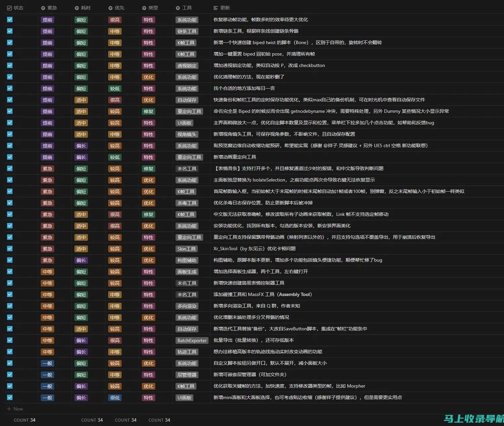The image size is (504, 426).
Task: Click the select icon beside the 工具 header
Action: 178,8
